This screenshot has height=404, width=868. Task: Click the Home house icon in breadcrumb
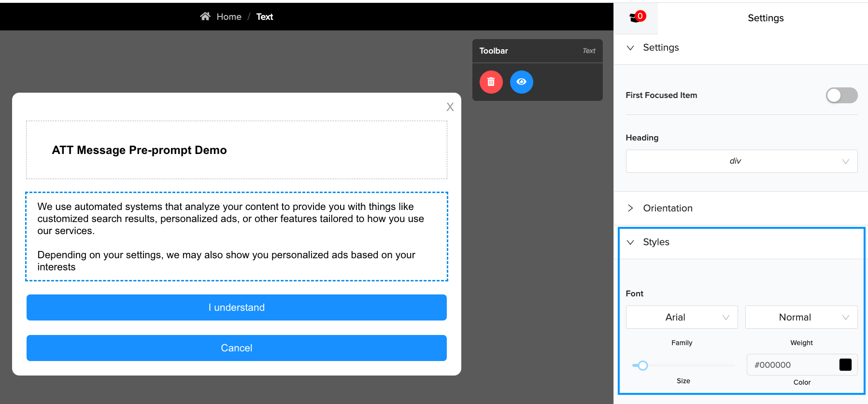coord(205,16)
